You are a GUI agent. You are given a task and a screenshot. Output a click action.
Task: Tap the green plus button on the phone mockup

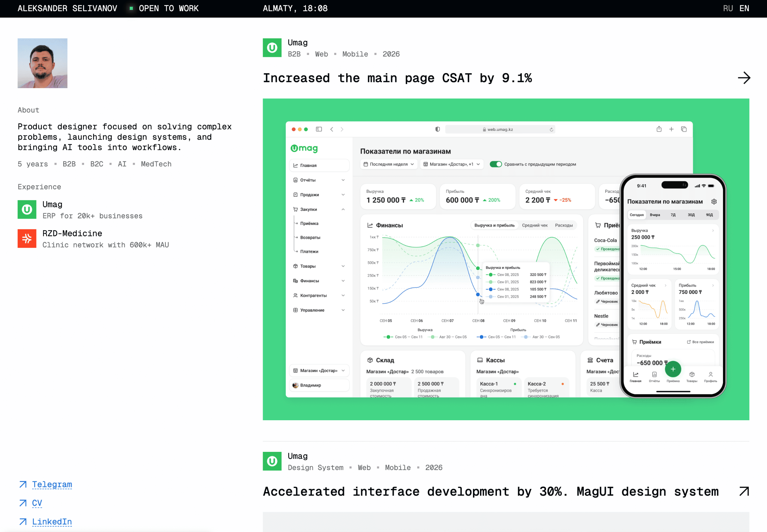pos(673,369)
